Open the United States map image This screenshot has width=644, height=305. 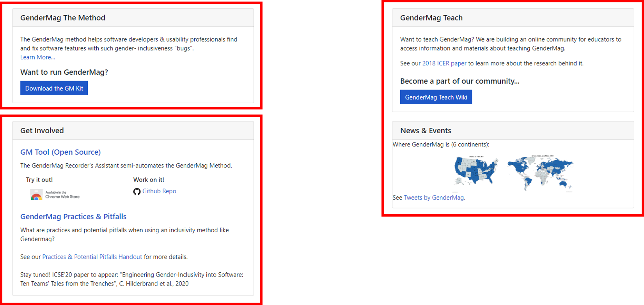(x=476, y=171)
